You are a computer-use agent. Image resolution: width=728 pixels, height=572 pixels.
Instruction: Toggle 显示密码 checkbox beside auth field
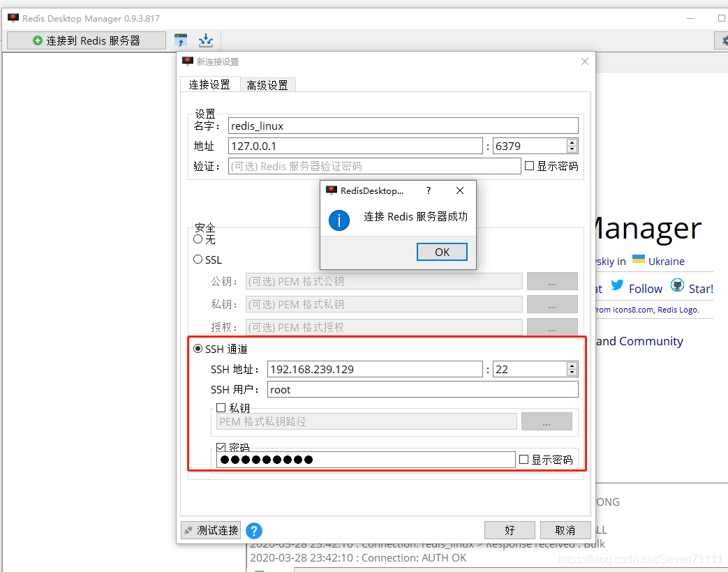(529, 165)
